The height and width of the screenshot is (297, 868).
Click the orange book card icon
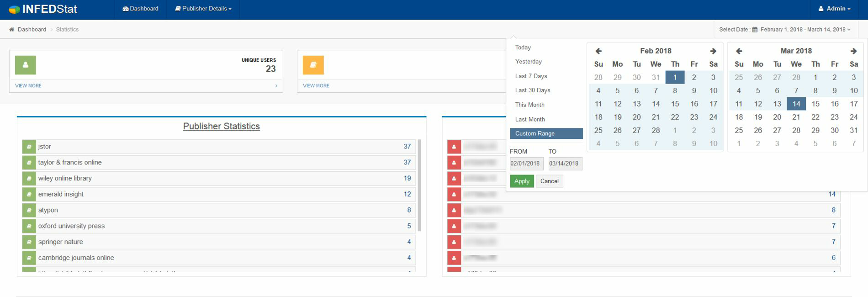pyautogui.click(x=313, y=65)
